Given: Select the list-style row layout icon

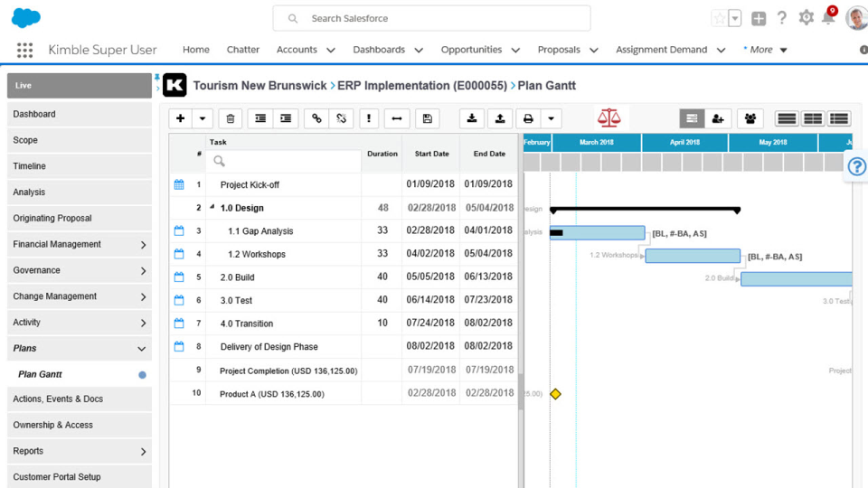Looking at the screenshot, I should (x=839, y=118).
